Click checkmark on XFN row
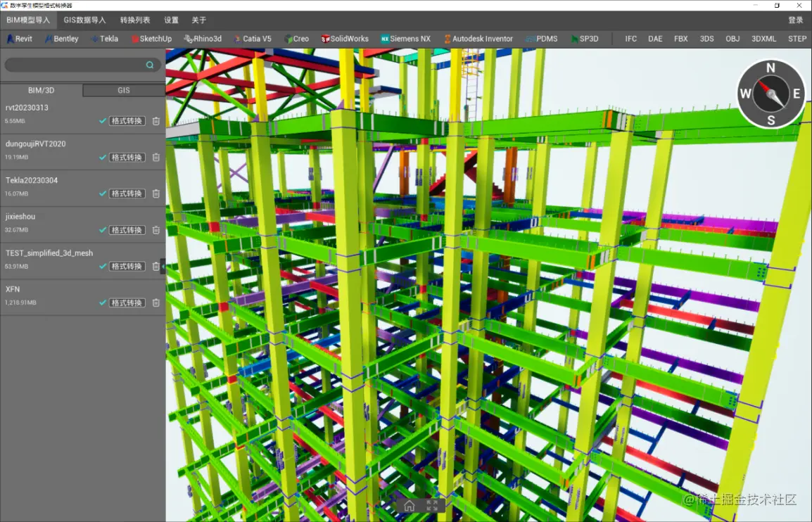 point(103,303)
